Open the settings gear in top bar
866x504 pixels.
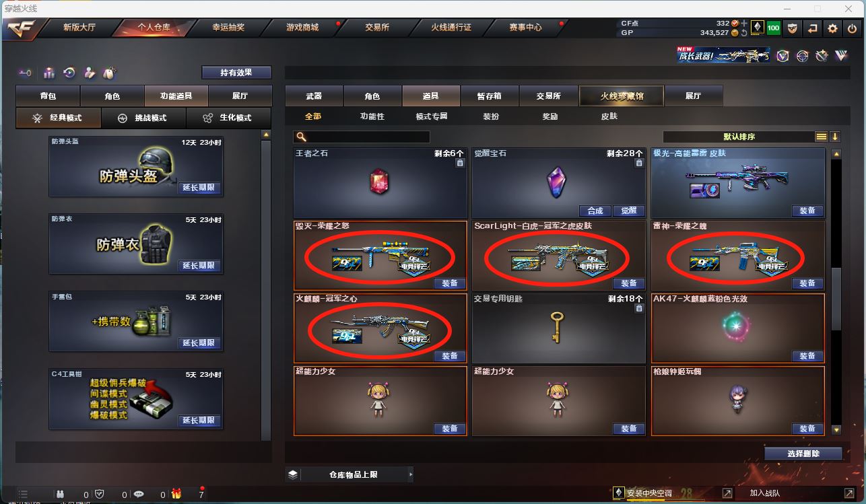833,28
